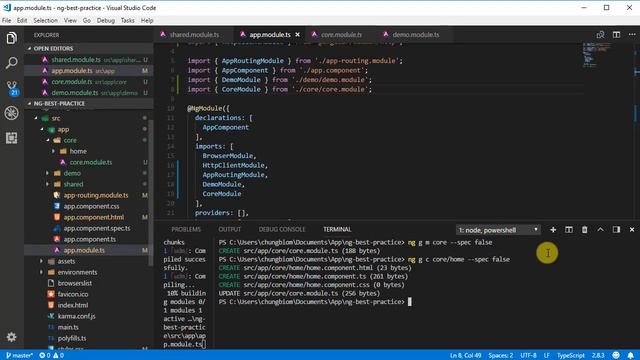Open app-routing.module.ts in file tree
Screen dimensions: 640x360
96,196
